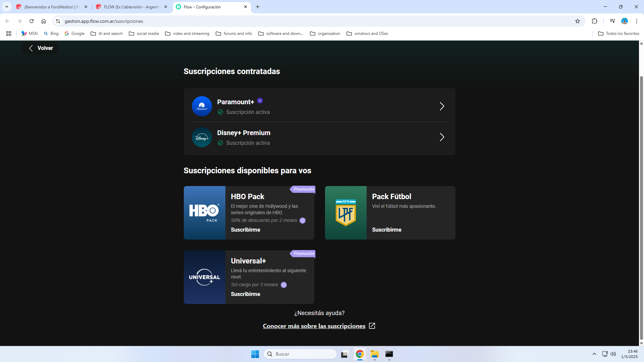The image size is (644, 362).
Task: Expand Disney+ Premium subscription details chevron
Action: pyautogui.click(x=442, y=137)
